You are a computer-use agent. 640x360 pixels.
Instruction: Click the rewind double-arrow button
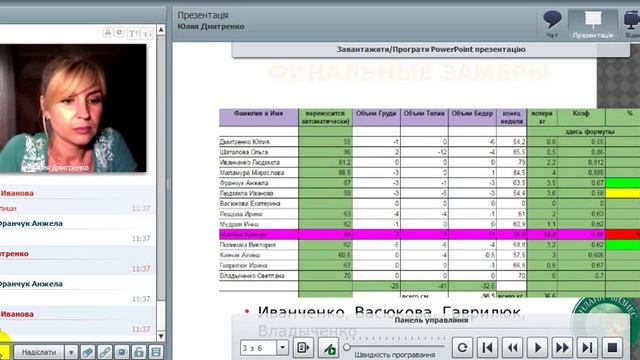pos(513,348)
